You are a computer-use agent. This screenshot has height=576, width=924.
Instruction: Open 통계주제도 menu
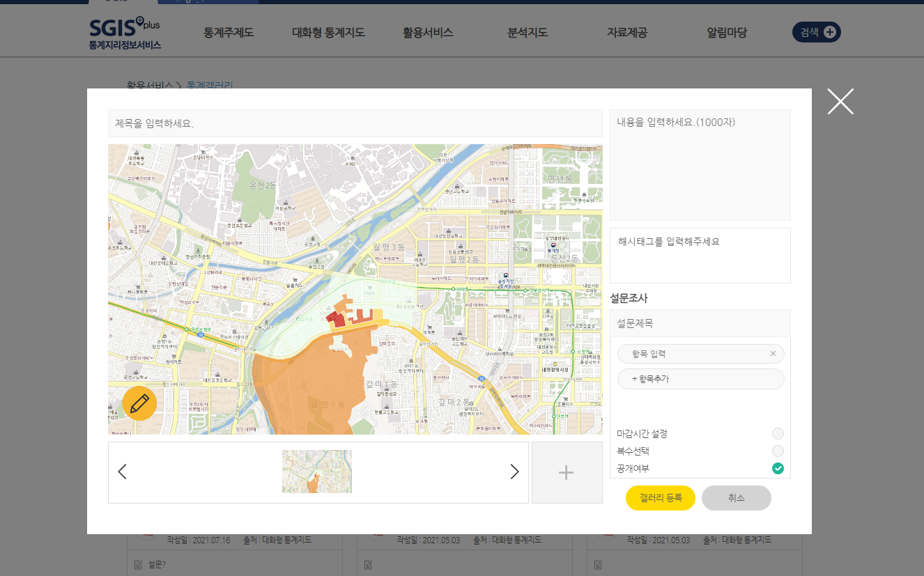[228, 32]
